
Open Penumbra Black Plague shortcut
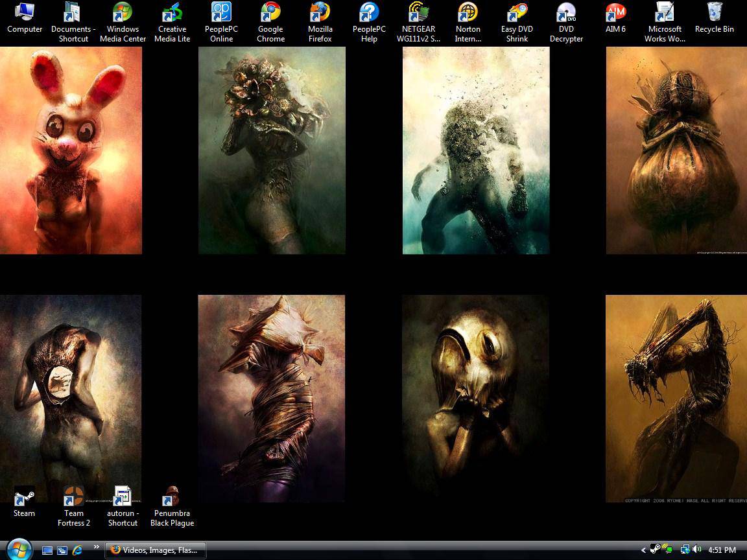coord(172,497)
